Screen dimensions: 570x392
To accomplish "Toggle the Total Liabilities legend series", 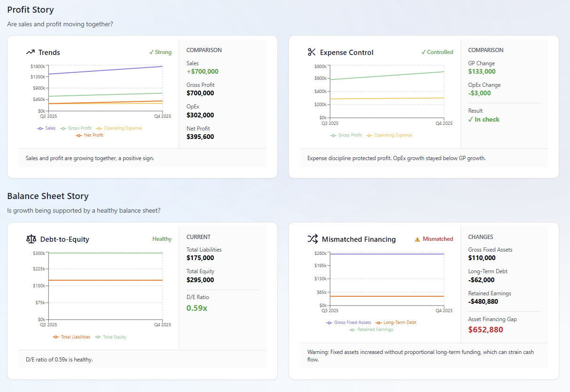I will (x=72, y=337).
